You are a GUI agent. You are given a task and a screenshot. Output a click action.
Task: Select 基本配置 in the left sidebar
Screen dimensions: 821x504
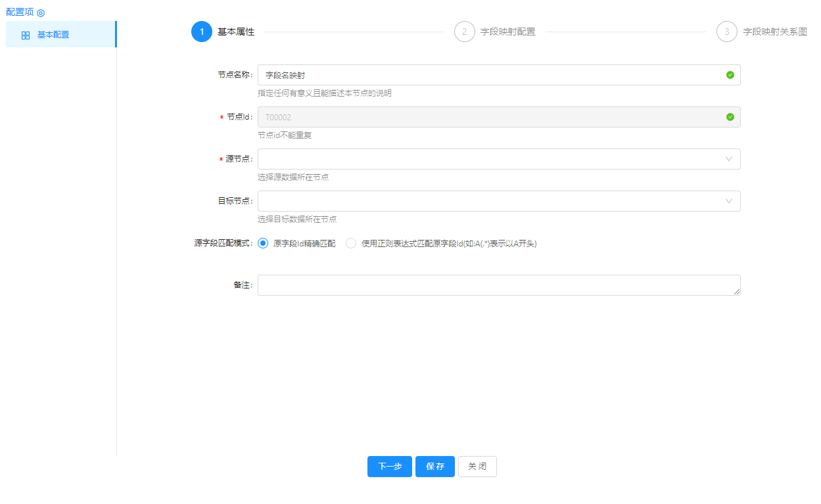point(53,35)
